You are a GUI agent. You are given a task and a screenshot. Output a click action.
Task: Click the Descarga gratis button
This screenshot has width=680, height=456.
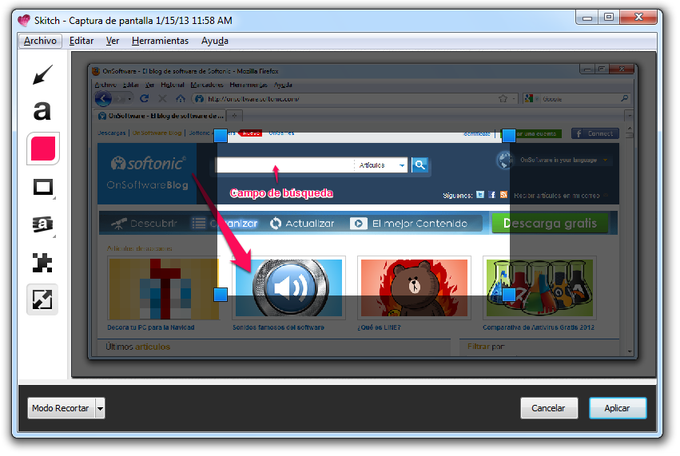(550, 223)
